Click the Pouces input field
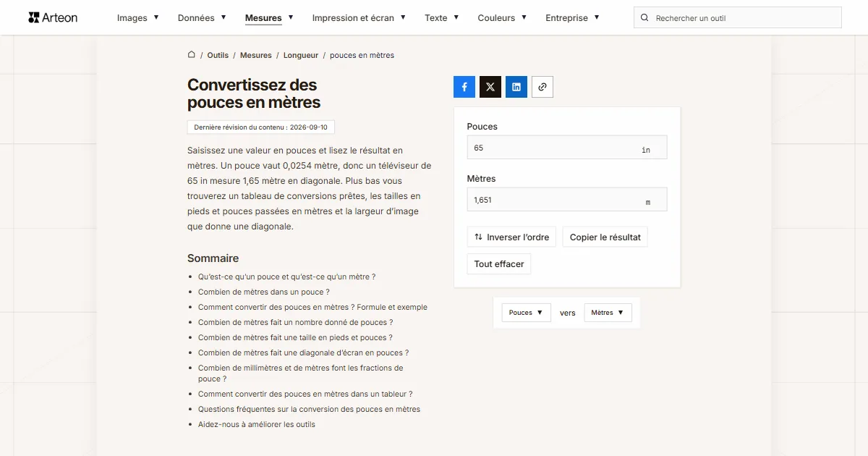The height and width of the screenshot is (456, 868). [567, 148]
